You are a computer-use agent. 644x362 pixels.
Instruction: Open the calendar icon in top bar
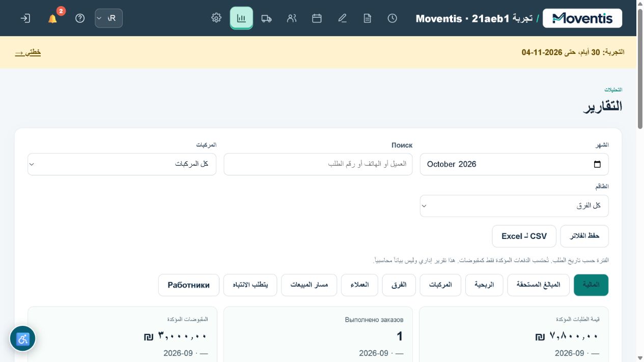coord(317,18)
